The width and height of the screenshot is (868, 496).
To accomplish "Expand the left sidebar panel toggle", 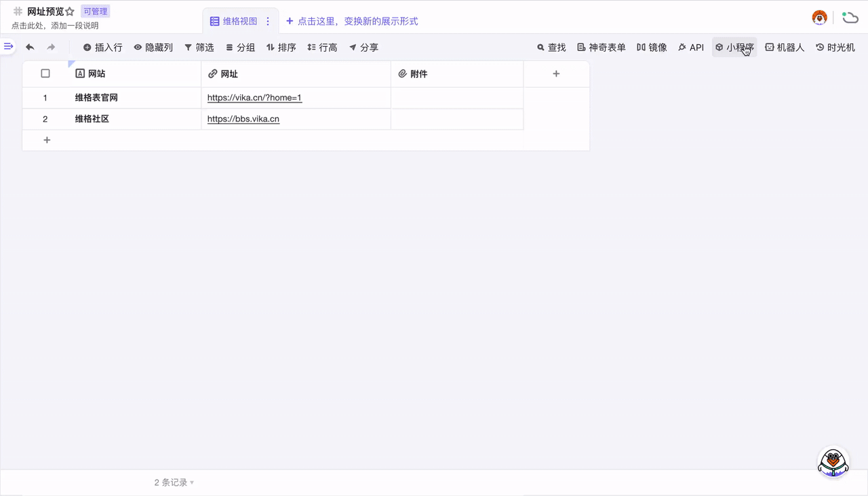I will [8, 47].
